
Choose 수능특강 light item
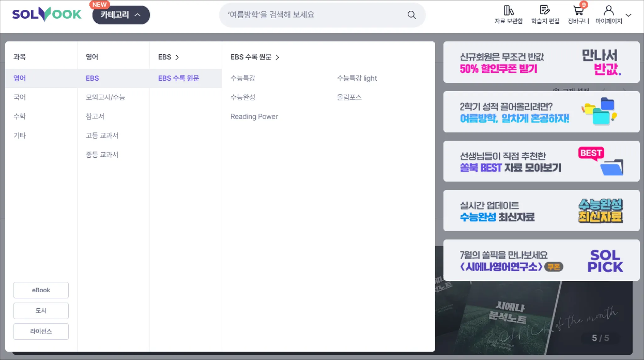coord(357,78)
